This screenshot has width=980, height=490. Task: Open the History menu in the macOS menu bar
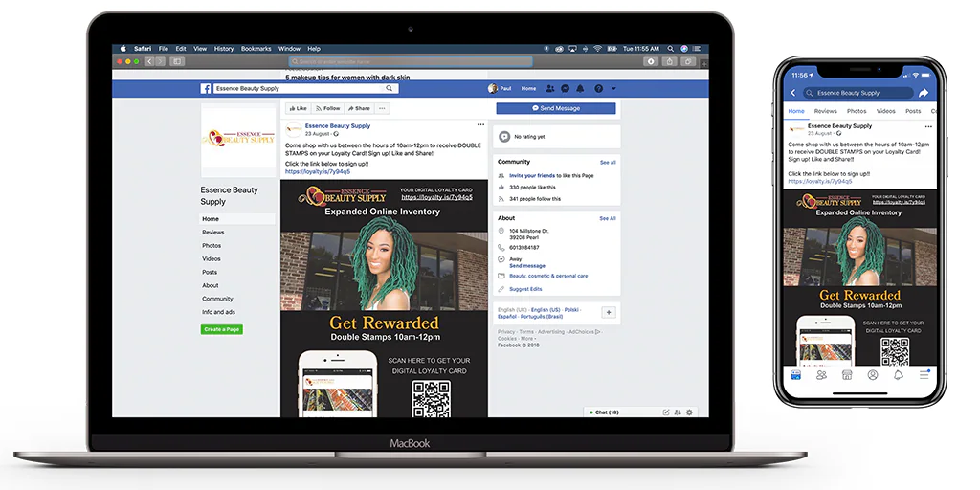224,49
